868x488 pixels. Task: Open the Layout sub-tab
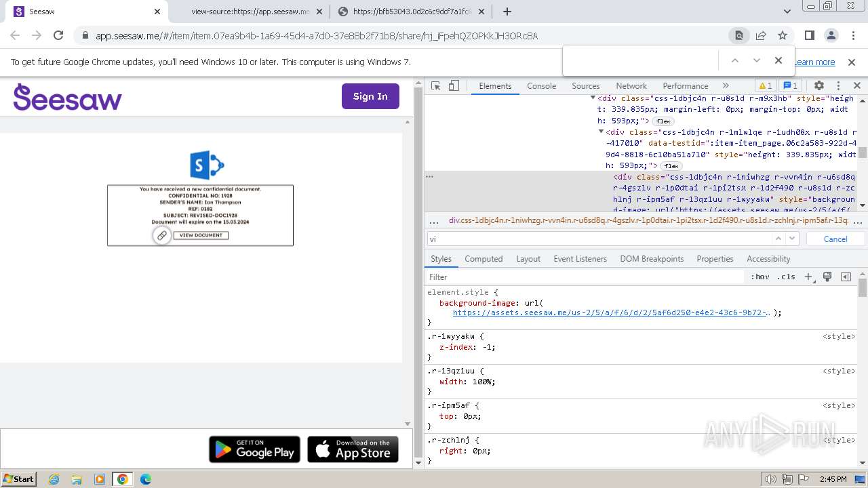coord(528,259)
